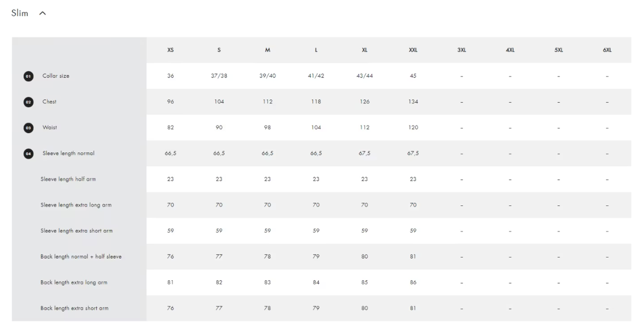Click Back length extra short arm label
Screen dimensions: 644x324
click(74, 308)
